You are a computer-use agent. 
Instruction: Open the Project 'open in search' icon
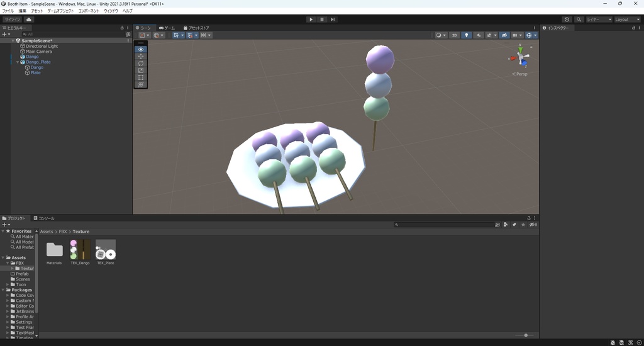pos(497,225)
